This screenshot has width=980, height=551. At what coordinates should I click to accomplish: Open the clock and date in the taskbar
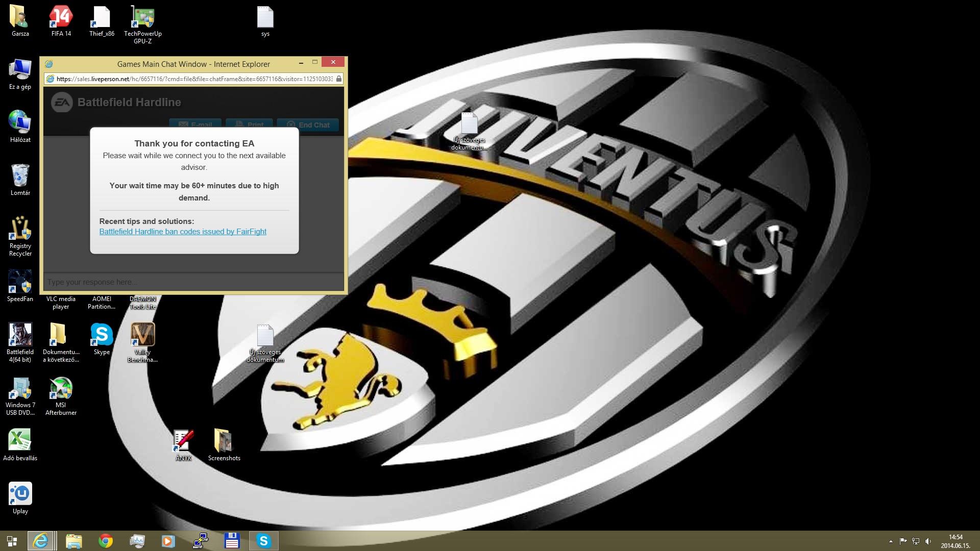(x=955, y=541)
